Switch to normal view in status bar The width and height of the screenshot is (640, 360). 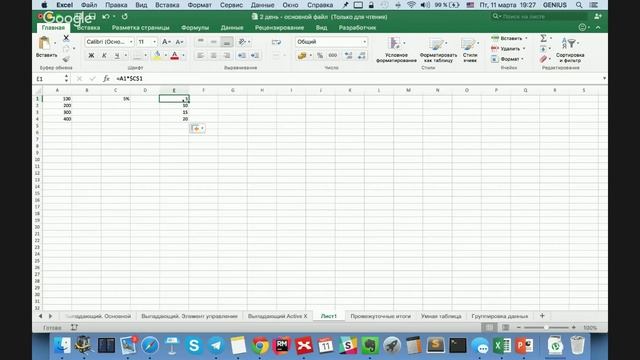[x=489, y=327]
